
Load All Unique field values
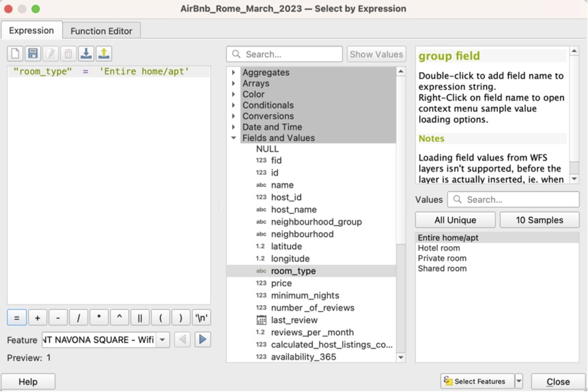455,220
